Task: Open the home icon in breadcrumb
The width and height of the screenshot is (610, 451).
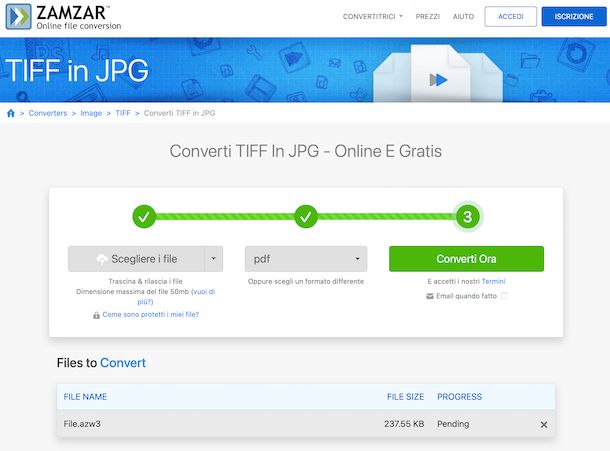Action: tap(11, 113)
